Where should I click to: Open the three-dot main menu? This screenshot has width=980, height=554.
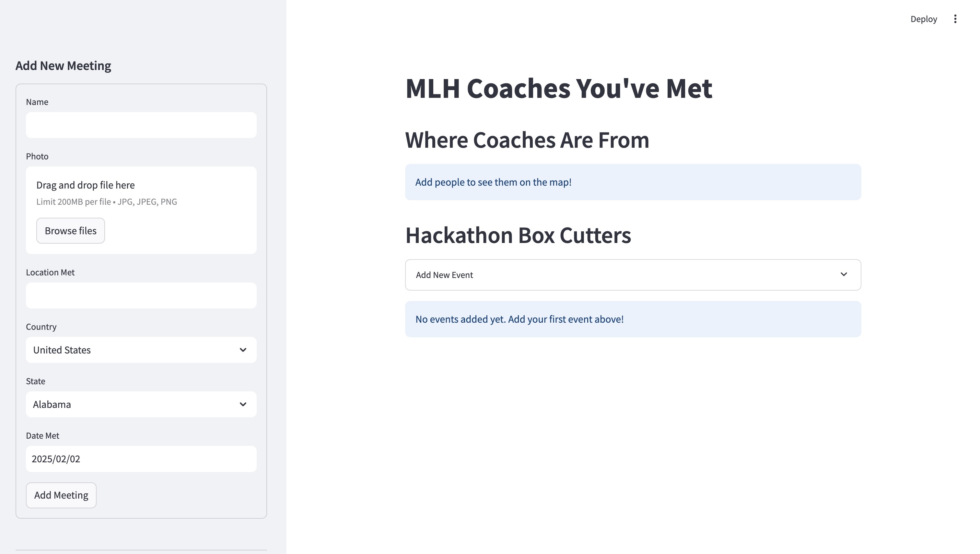pyautogui.click(x=955, y=19)
